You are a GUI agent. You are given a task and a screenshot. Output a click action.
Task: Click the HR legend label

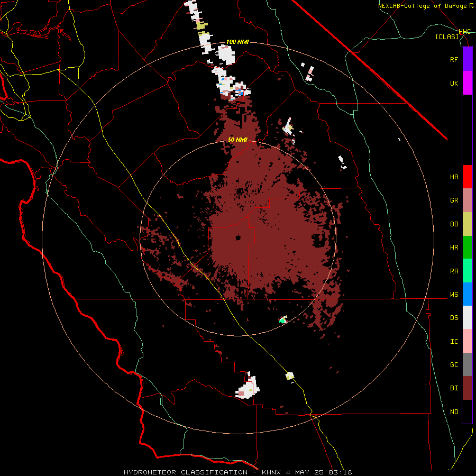454,248
